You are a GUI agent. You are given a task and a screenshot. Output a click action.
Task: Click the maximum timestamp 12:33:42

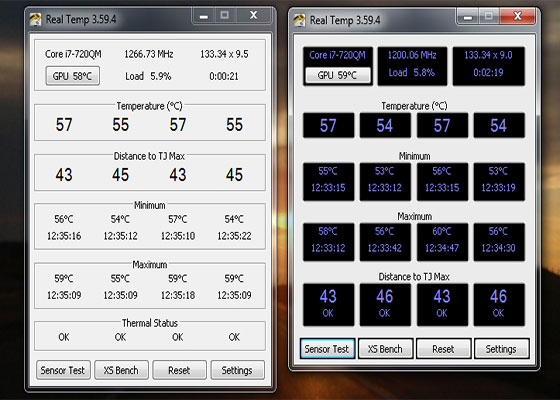[x=385, y=248]
